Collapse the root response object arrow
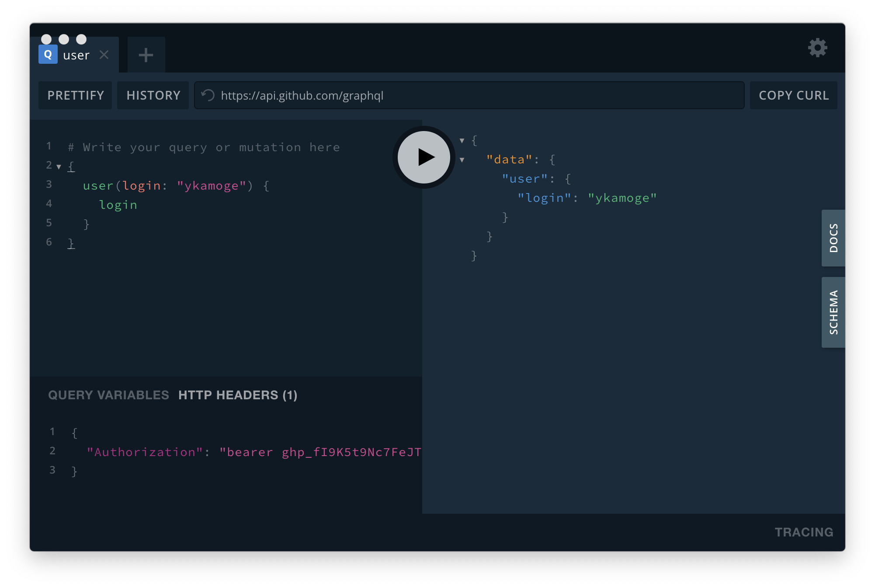 point(462,141)
